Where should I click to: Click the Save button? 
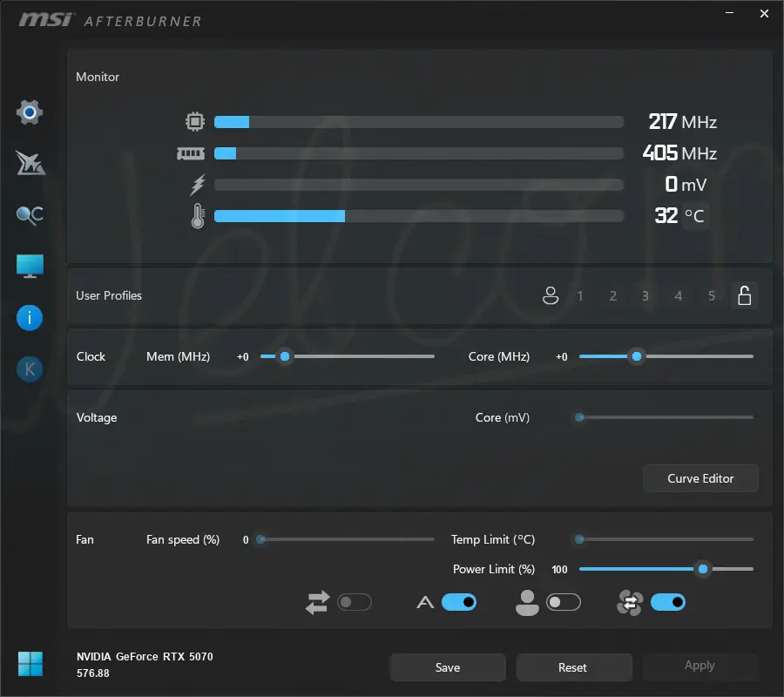[448, 667]
